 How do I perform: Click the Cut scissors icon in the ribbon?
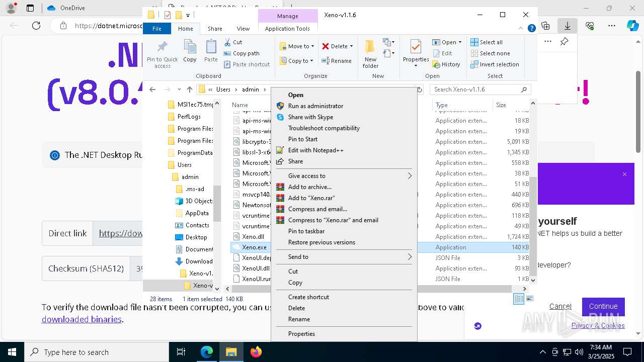coord(227,42)
